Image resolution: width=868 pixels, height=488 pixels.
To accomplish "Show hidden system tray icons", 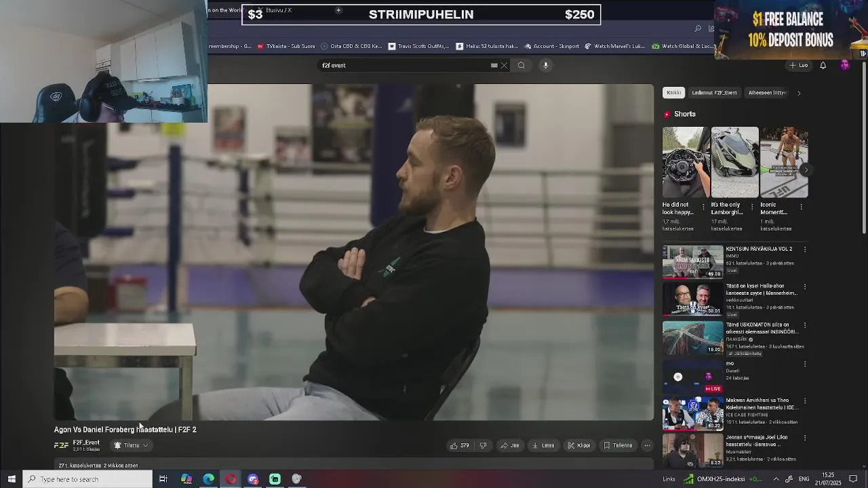I will coord(776,479).
